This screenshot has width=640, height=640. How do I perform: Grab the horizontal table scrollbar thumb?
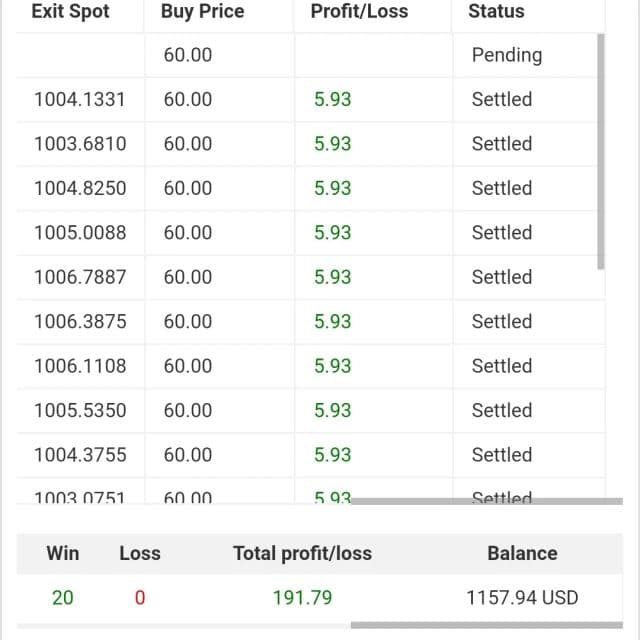pos(487,501)
